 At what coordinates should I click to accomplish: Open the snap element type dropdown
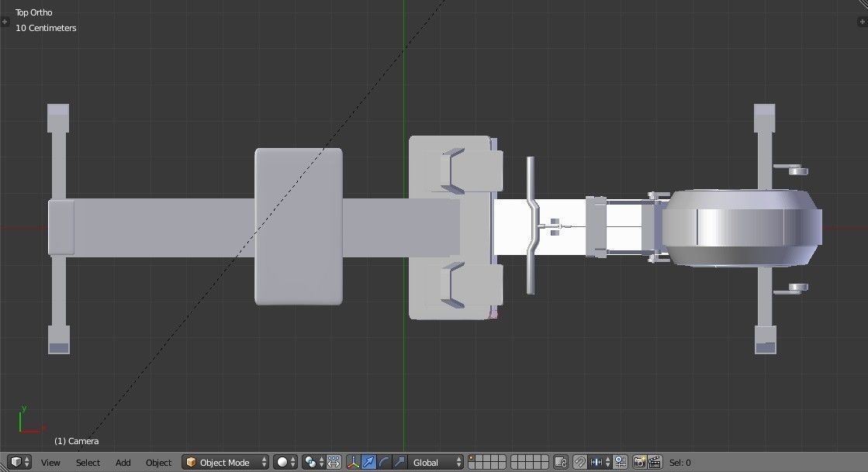(600, 462)
